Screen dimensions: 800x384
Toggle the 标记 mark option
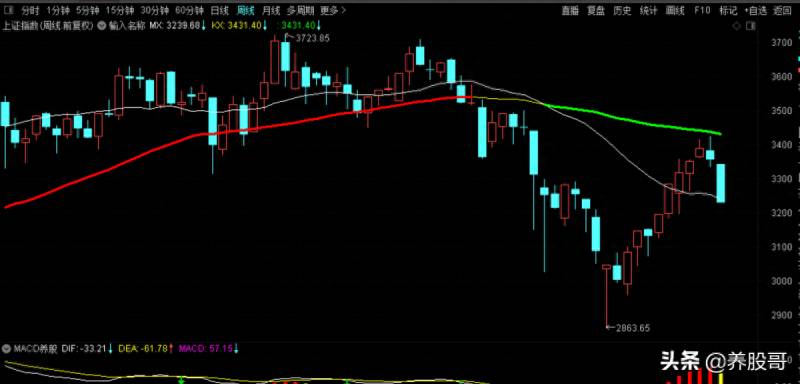point(728,10)
